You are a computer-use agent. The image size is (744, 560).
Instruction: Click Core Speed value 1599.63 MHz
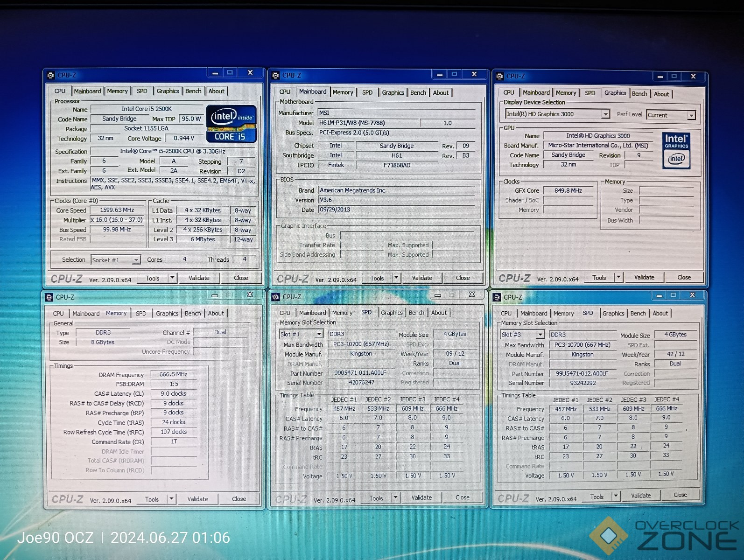coord(117,210)
